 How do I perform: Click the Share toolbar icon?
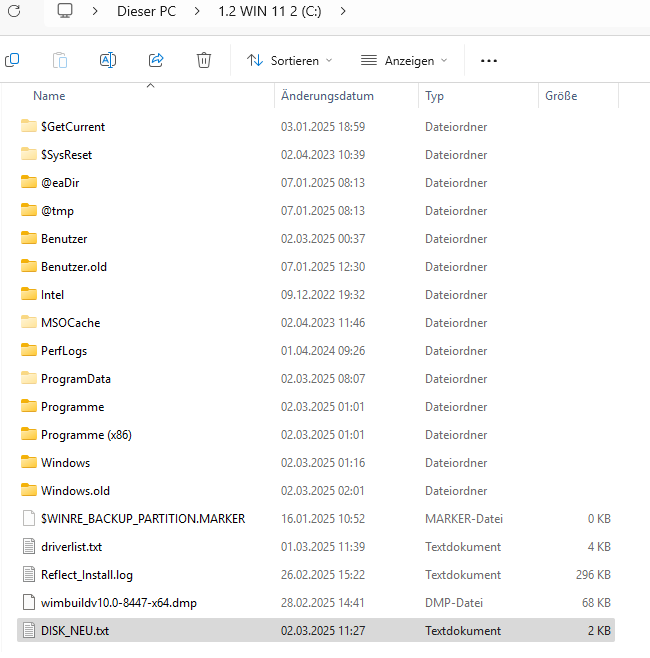point(156,60)
